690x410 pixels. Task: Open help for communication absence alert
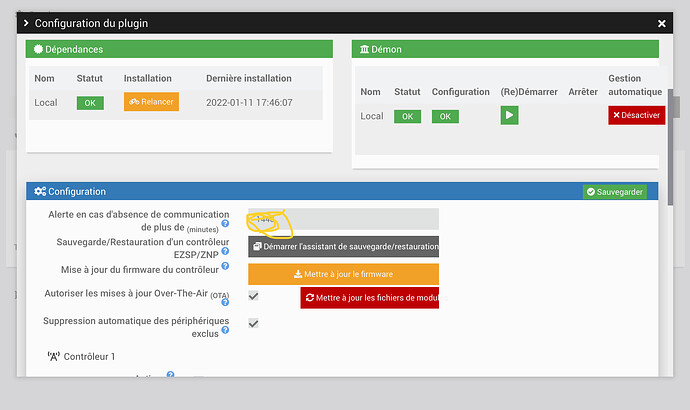[225, 223]
